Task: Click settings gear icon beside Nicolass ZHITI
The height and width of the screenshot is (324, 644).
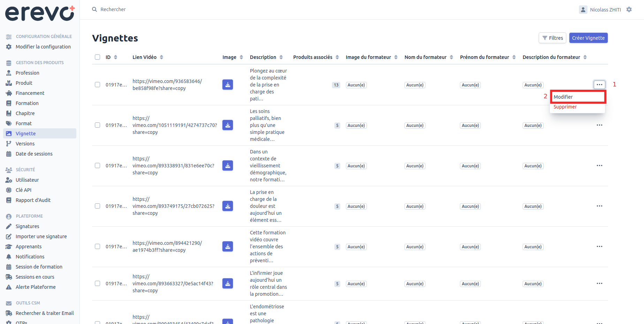Action: (x=629, y=10)
